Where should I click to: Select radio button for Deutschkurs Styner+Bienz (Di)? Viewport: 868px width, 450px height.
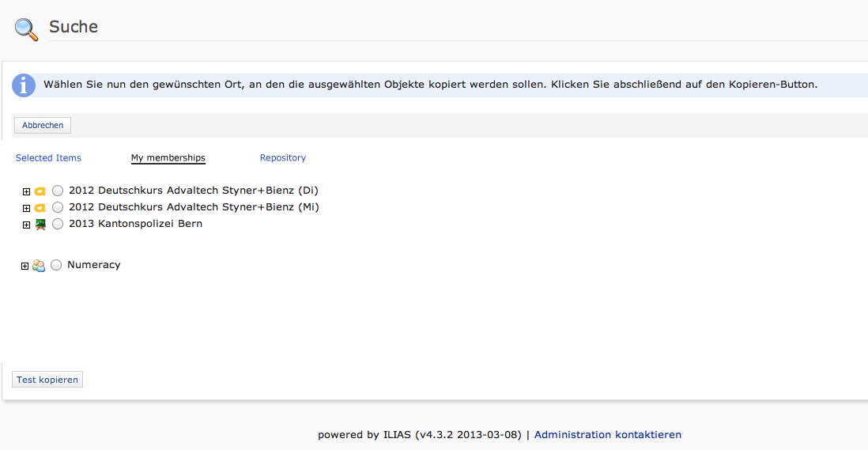click(58, 191)
